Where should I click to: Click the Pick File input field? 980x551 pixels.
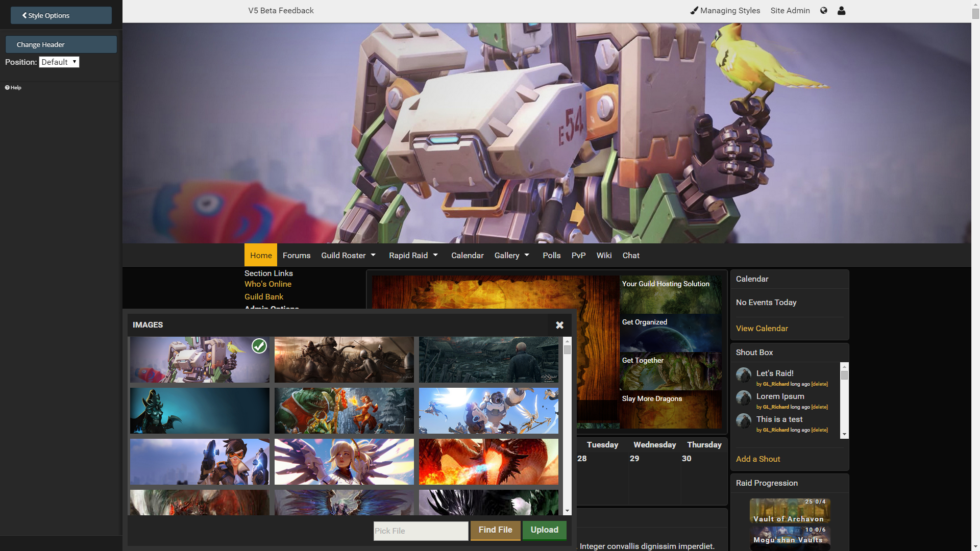(x=421, y=531)
